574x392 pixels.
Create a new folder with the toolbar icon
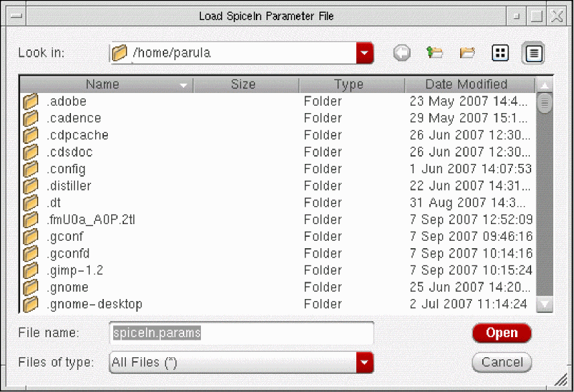pyautogui.click(x=468, y=54)
